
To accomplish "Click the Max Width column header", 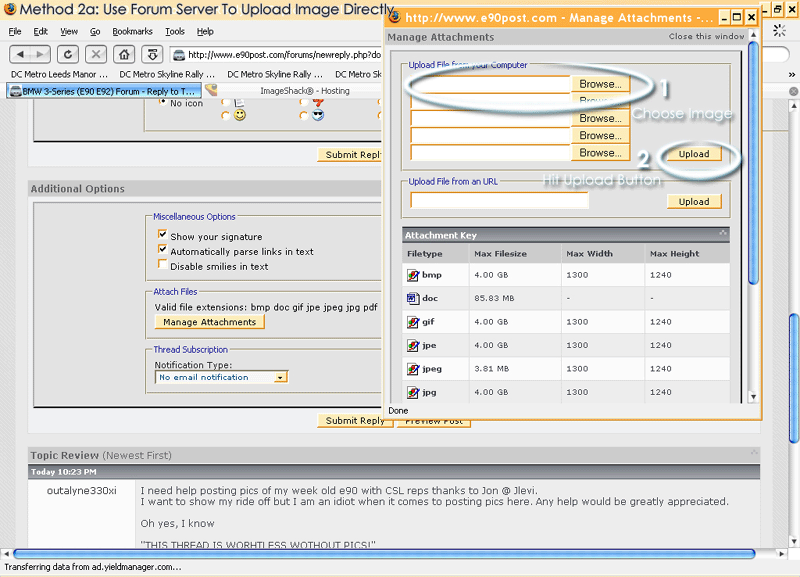I will pos(589,254).
